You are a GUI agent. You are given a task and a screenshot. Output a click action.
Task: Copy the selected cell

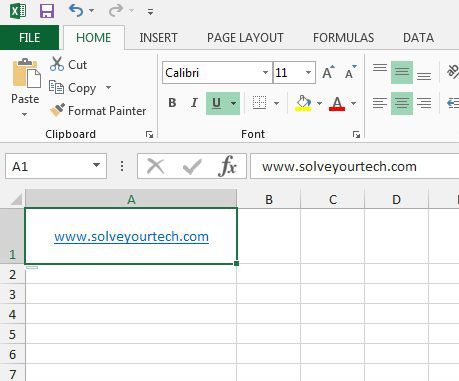tap(72, 88)
